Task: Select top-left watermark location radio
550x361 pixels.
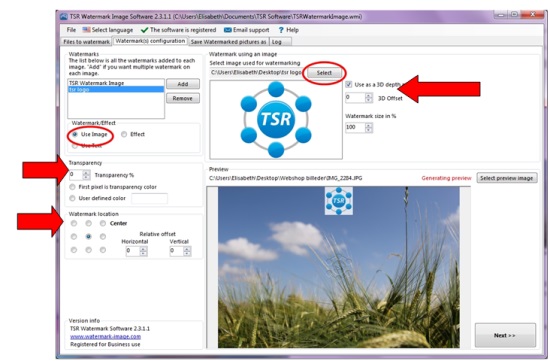Action: [74, 223]
